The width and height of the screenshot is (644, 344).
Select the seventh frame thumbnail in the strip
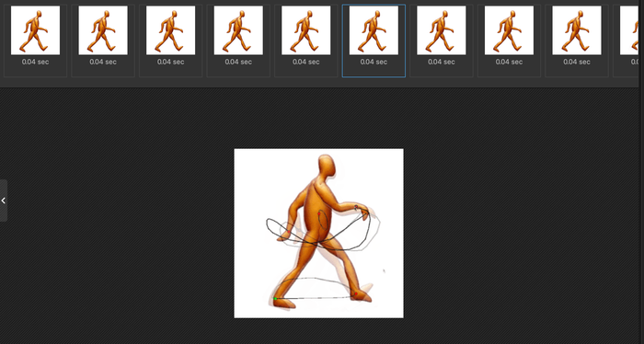(x=442, y=30)
